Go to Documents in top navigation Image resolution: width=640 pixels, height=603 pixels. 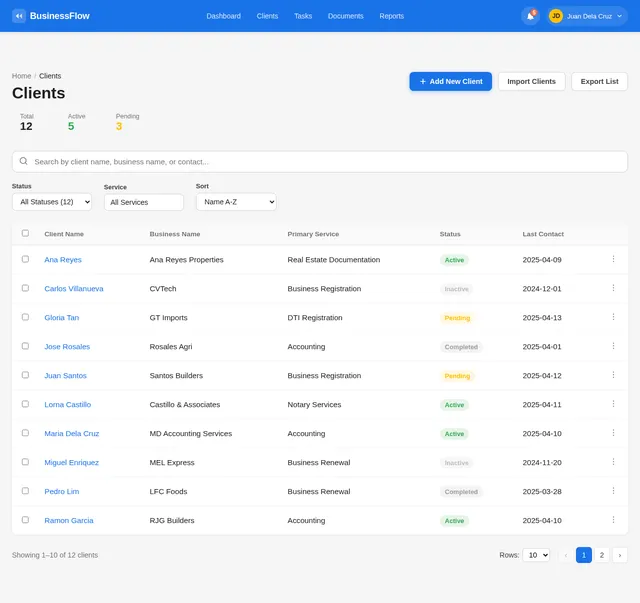click(345, 16)
